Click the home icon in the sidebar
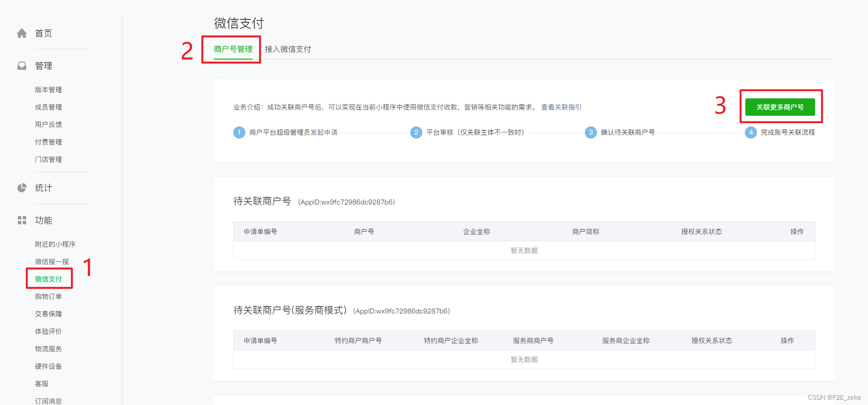This screenshot has width=868, height=405. (22, 33)
